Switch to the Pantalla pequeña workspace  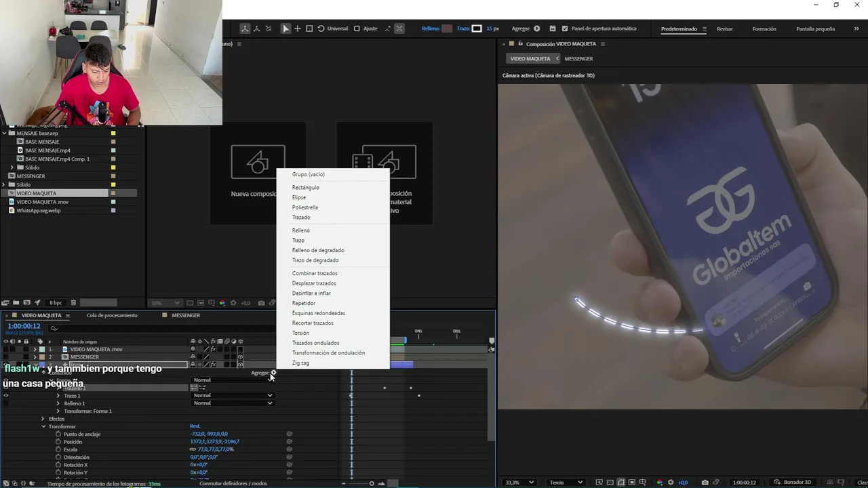point(816,28)
